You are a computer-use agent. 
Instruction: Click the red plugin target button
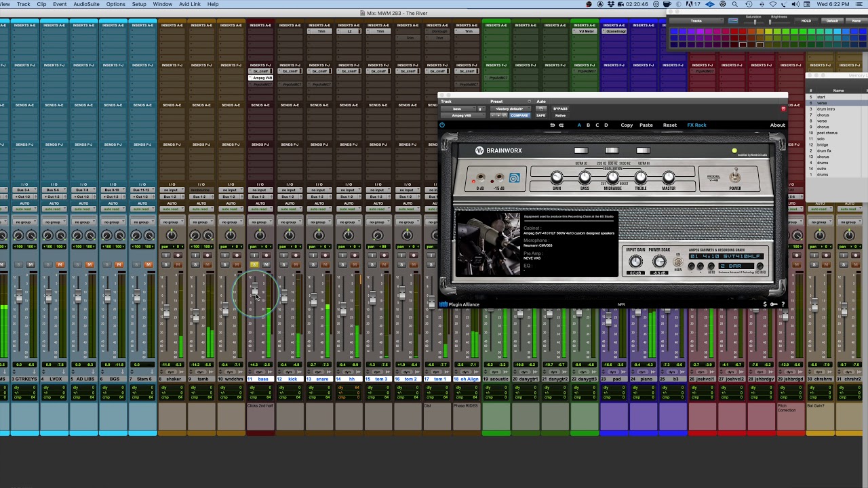[783, 108]
